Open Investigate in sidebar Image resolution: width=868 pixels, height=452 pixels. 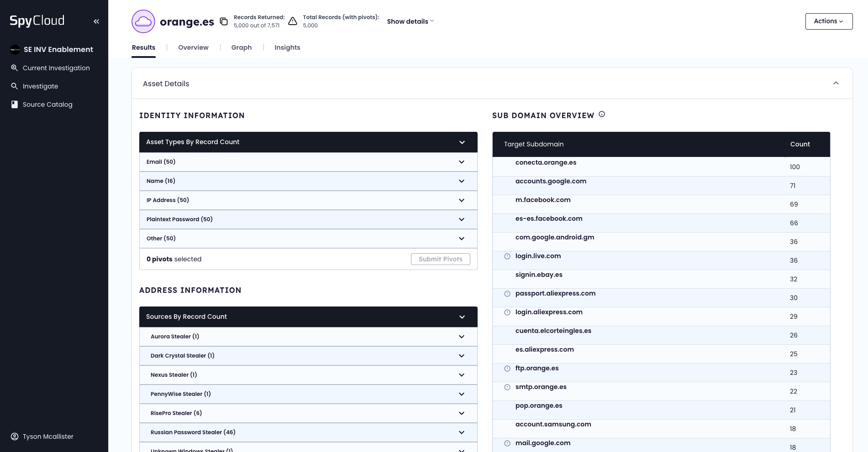[x=40, y=86]
